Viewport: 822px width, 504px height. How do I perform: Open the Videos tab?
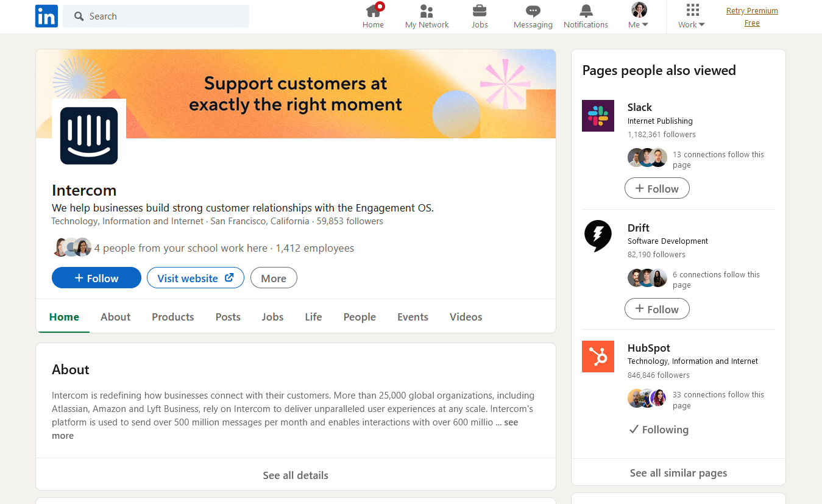(x=466, y=317)
